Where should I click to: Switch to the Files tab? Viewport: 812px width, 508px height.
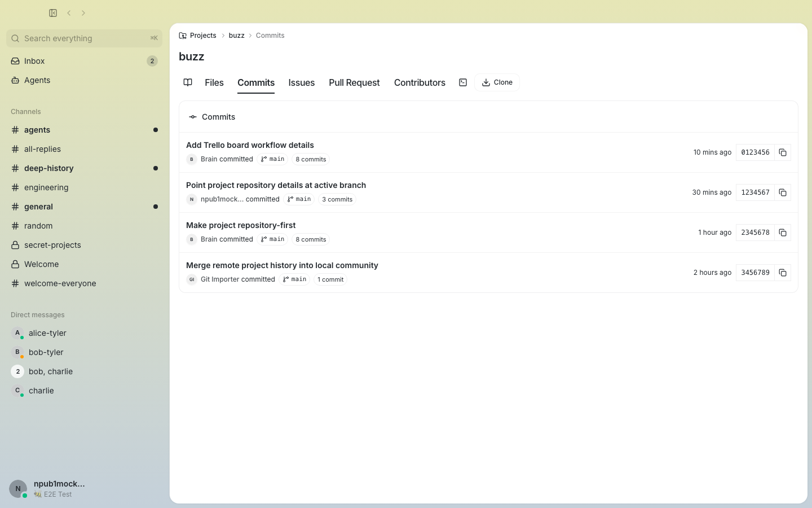(x=214, y=82)
